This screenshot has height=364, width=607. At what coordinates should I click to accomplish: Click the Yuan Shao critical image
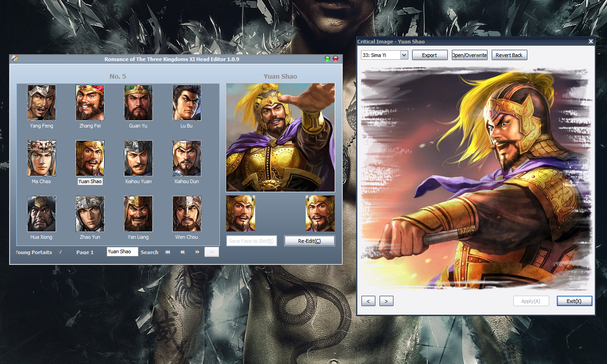pyautogui.click(x=476, y=178)
